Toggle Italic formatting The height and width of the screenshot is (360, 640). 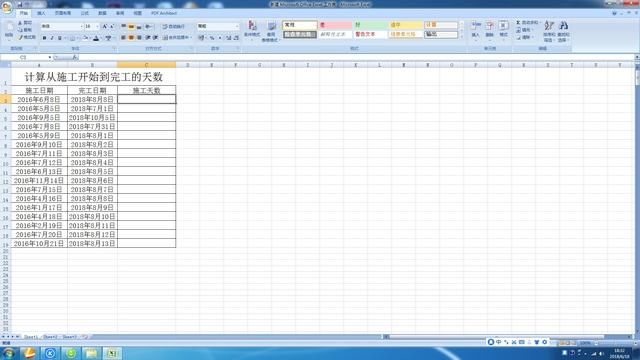point(52,38)
